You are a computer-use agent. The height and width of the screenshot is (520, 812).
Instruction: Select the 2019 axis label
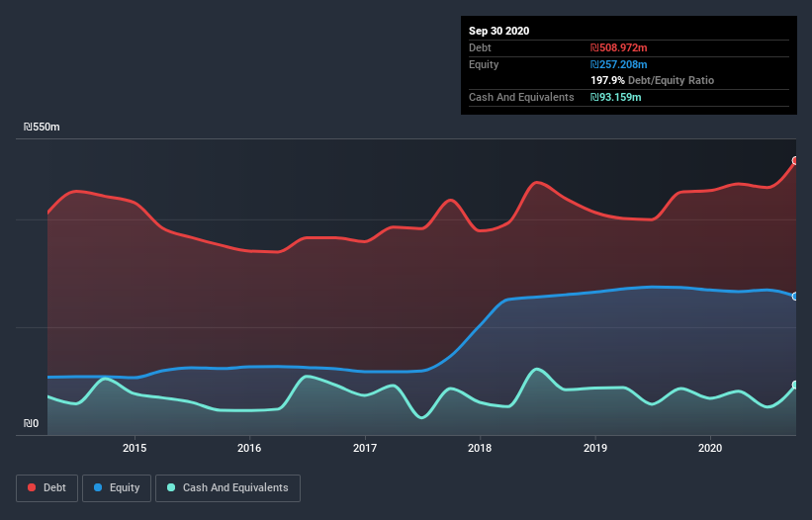tap(595, 448)
